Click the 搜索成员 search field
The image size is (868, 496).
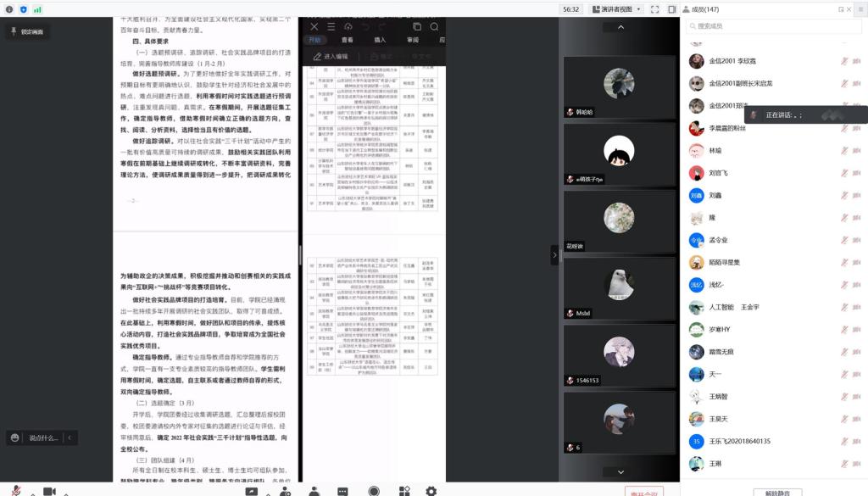(x=773, y=26)
